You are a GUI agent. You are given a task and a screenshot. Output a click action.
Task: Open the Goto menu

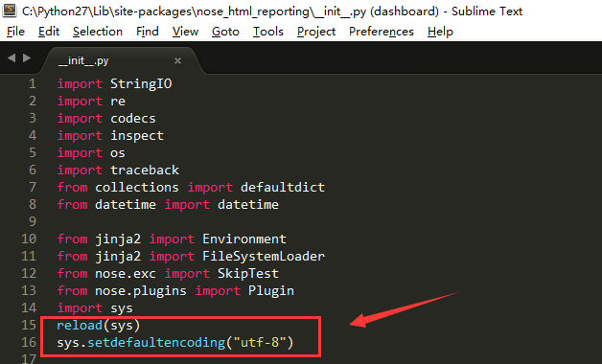(x=225, y=32)
